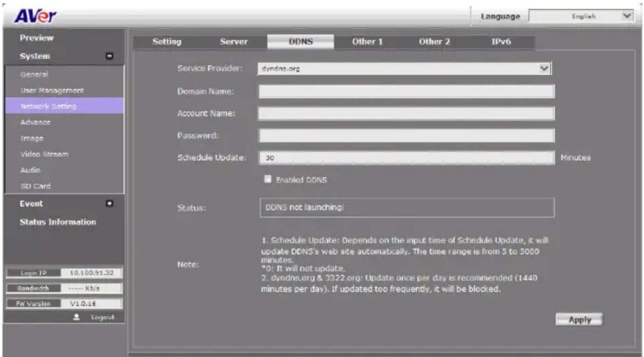This screenshot has width=644, height=357.
Task: Expand the Event section plus icon
Action: click(x=109, y=204)
